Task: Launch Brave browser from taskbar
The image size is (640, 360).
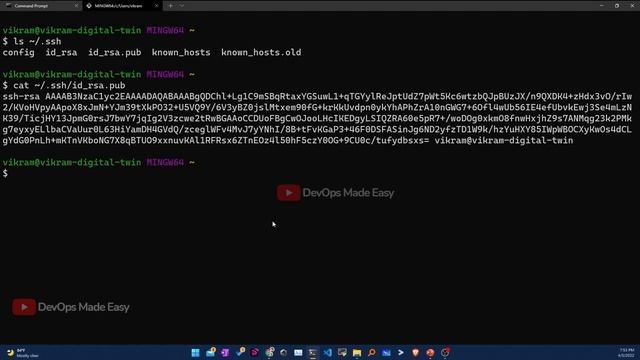Action: (416, 352)
